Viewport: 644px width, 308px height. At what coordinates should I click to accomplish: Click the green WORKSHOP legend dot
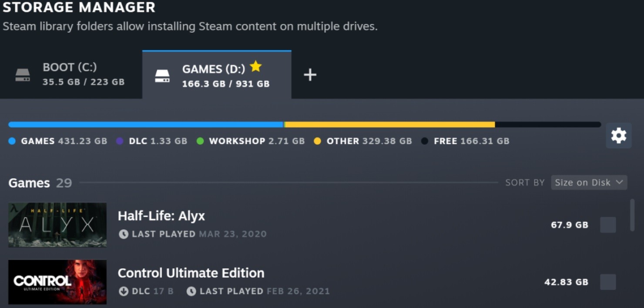[200, 141]
